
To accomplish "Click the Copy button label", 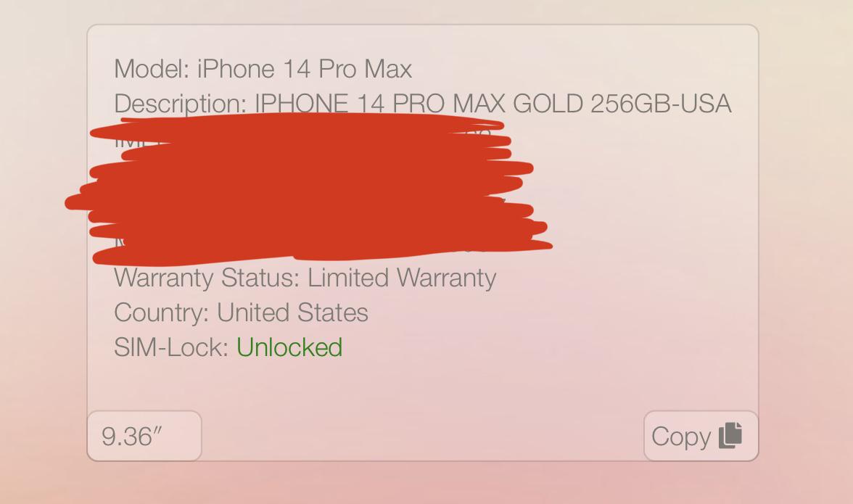I will tap(681, 437).
